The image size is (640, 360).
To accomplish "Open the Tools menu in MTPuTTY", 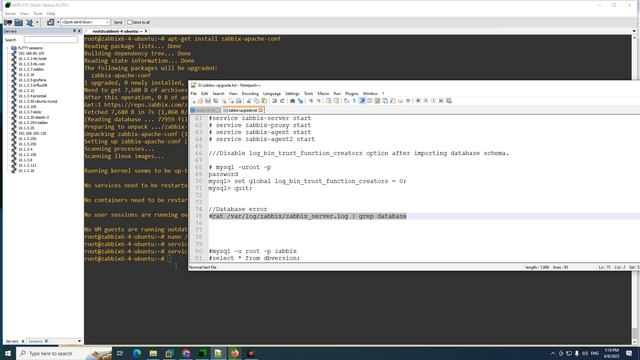I will coord(38,13).
